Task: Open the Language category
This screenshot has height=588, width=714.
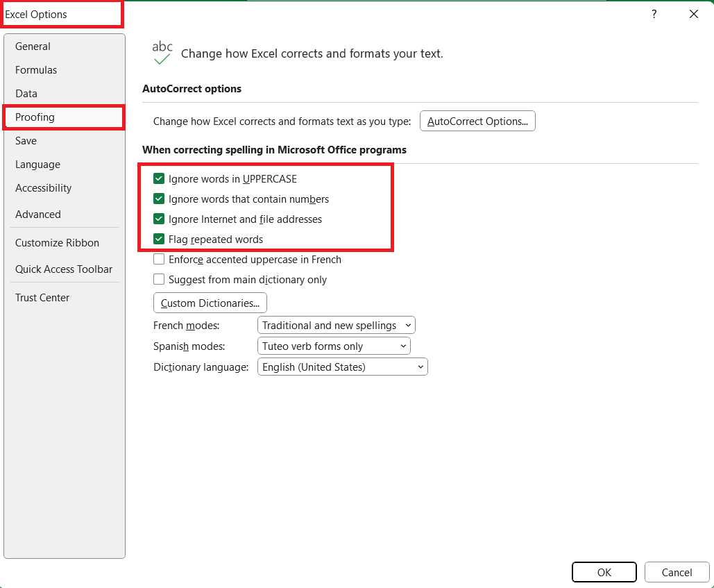Action: [x=65, y=165]
